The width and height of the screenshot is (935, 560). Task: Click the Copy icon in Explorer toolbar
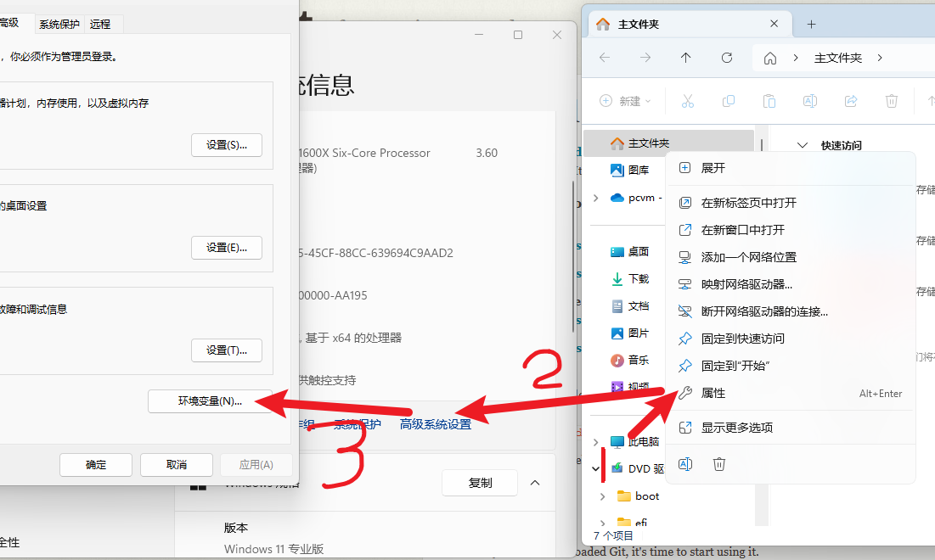(x=729, y=101)
